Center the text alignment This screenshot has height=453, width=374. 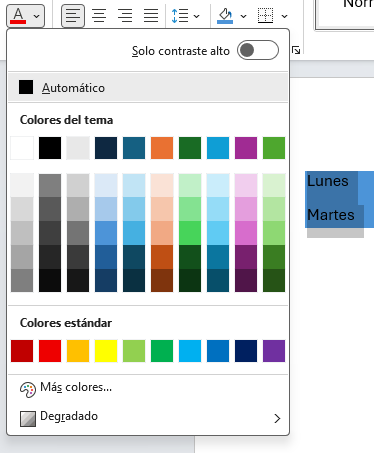99,16
